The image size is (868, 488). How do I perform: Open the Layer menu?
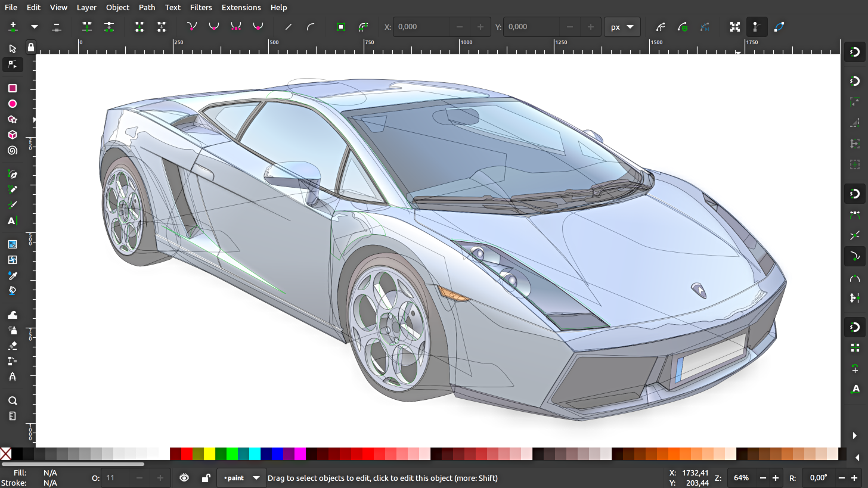tap(86, 7)
